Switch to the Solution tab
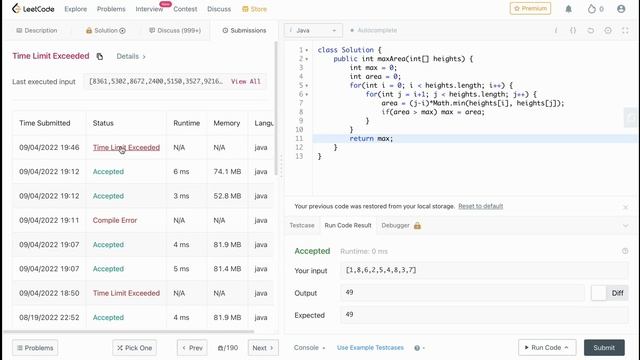Screen dimensions: 640x360 105,30
